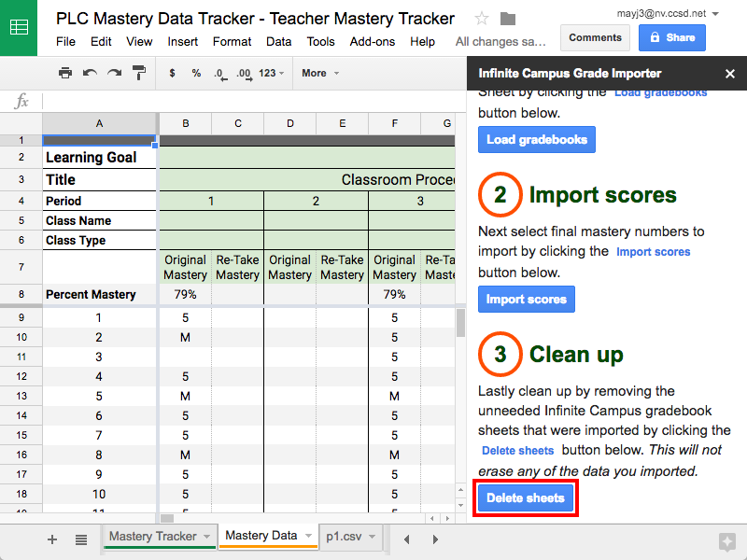Image resolution: width=747 pixels, height=560 pixels.
Task: Select column B header
Action: [185, 123]
